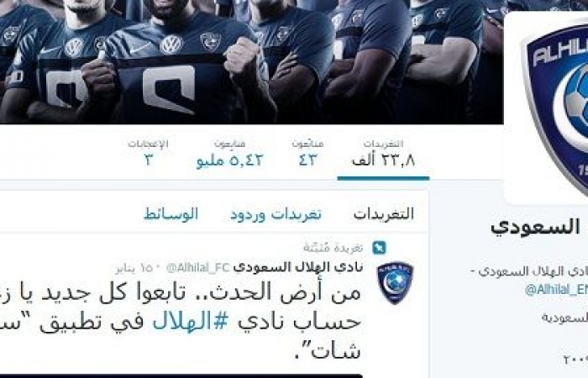
Task: Click the pinned tweet pin icon
Action: 379,248
